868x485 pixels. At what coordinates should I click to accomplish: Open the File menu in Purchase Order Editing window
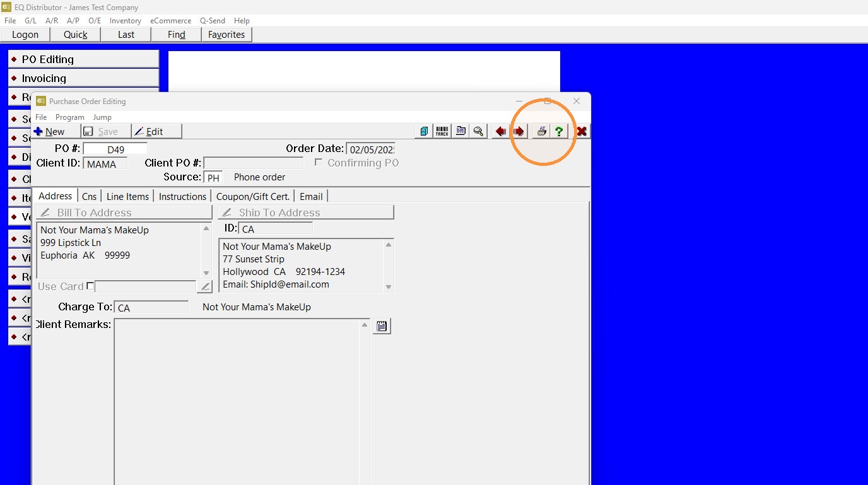pos(41,117)
